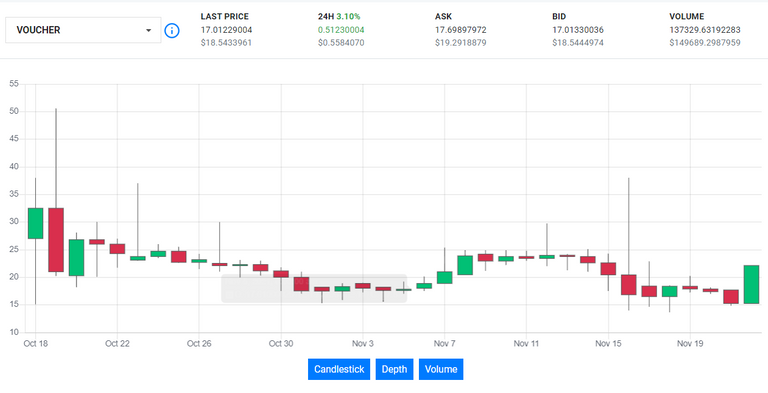Click the ask price 17.69897972
This screenshot has height=393, width=768.
coord(460,30)
